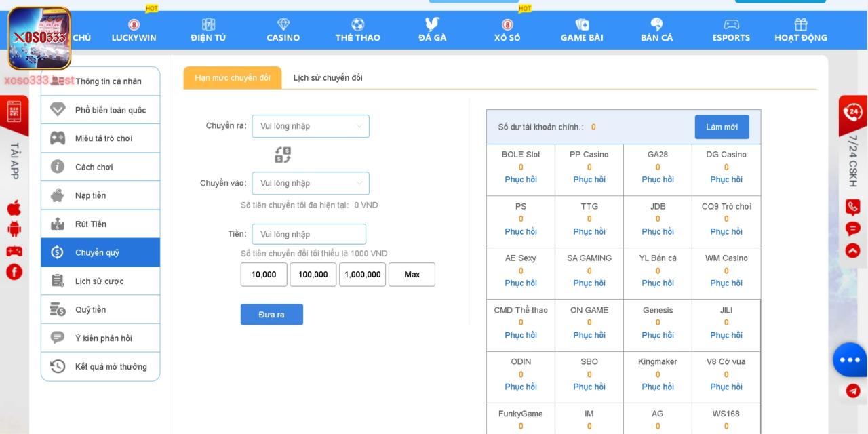
Task: Click inside the Tiền amount input field
Action: [x=309, y=234]
